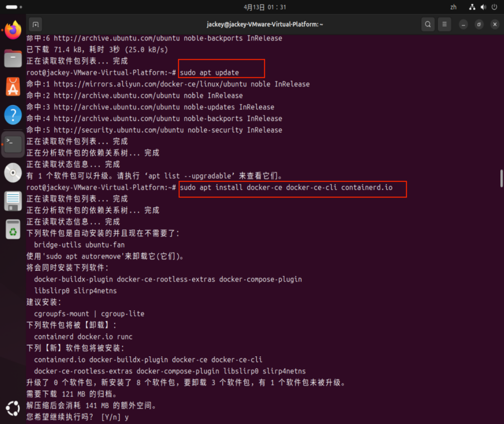Click the '需要下载 121 MB 的归档' line
Image resolution: width=504 pixels, height=424 pixels.
[x=72, y=394]
